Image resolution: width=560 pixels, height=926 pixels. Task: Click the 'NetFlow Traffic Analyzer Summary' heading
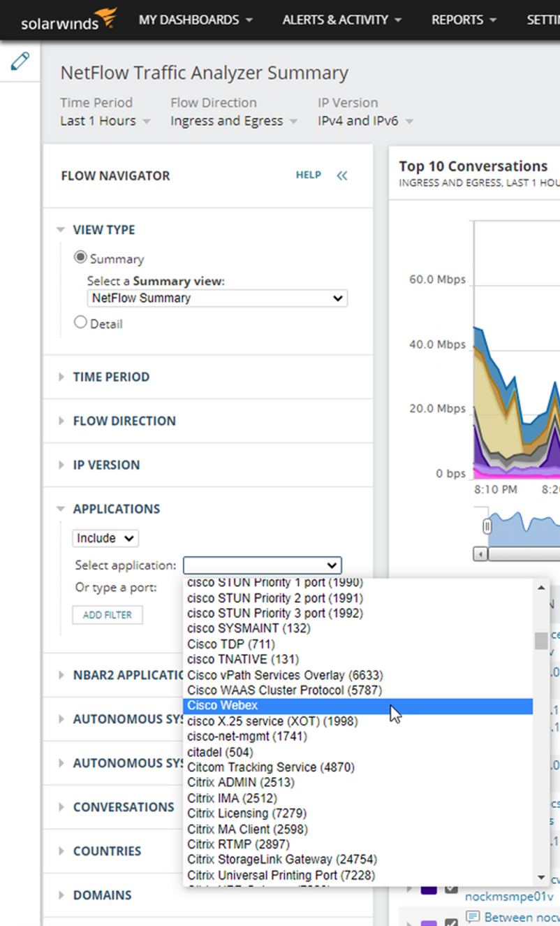[205, 73]
